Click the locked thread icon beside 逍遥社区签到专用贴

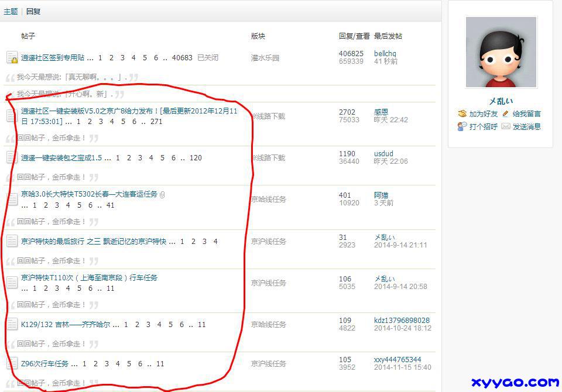pos(12,57)
